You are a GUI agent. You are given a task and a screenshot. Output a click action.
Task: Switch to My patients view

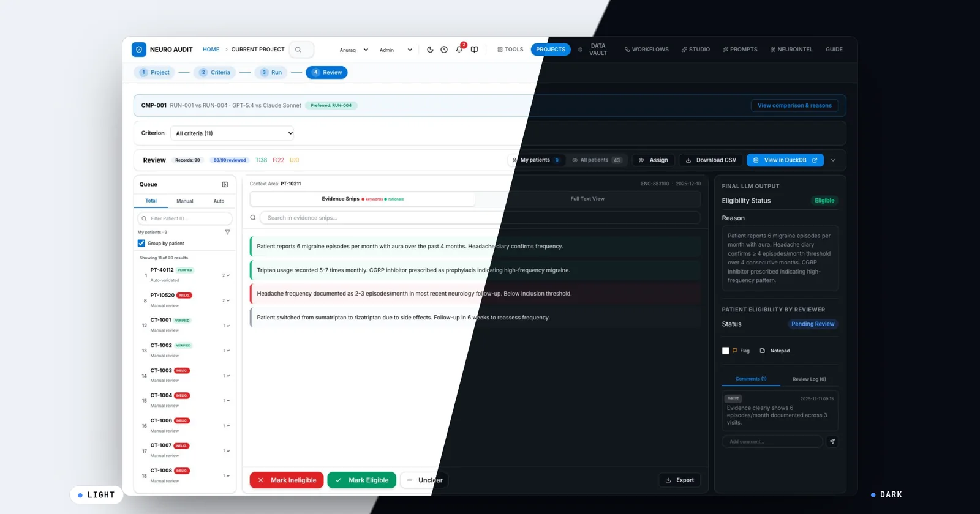[x=536, y=160]
